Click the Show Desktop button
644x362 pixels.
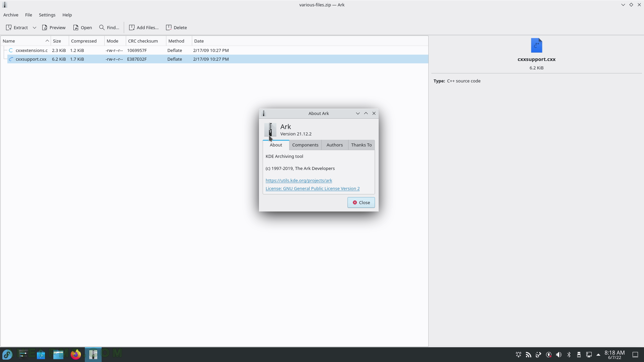[x=635, y=355]
